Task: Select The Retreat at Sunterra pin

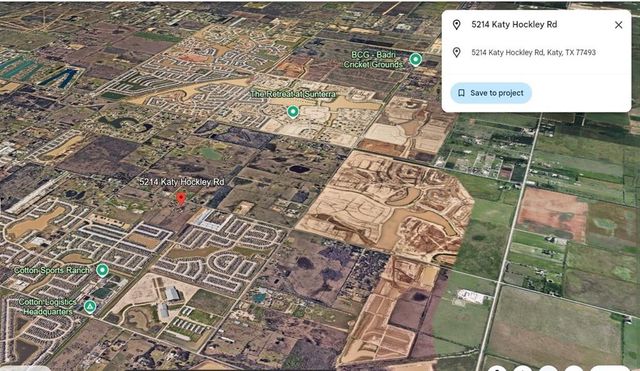Action: (293, 111)
